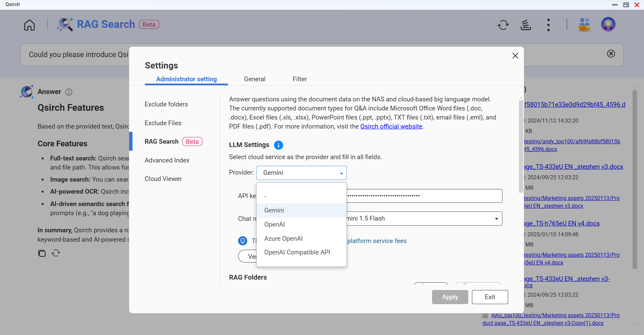The width and height of the screenshot is (644, 335).
Task: Click the RAG Folders heading
Action: 248,278
